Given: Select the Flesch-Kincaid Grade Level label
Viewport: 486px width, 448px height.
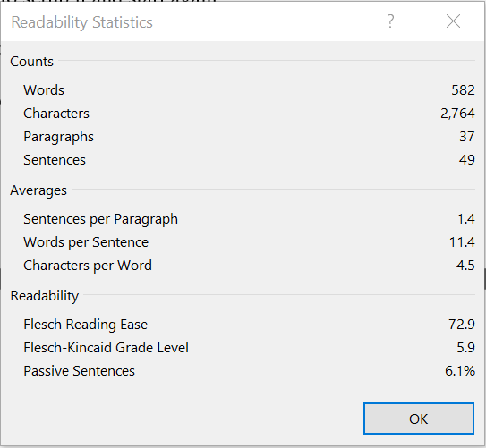Looking at the screenshot, I should [106, 348].
